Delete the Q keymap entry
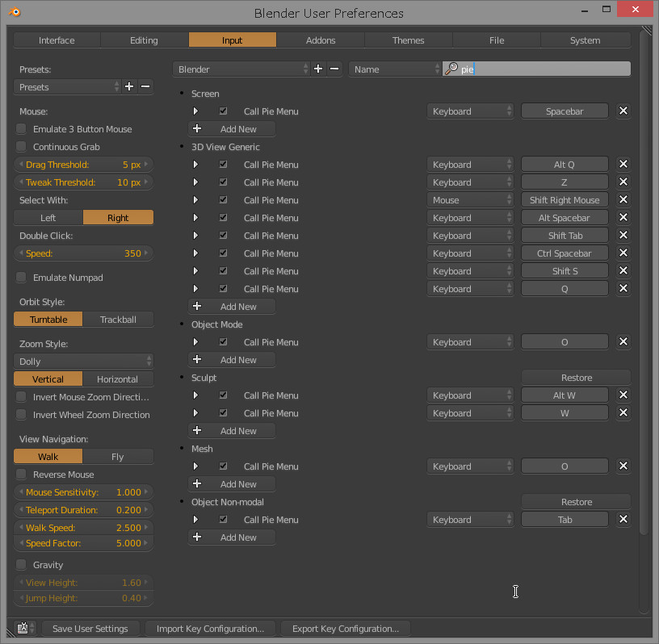The width and height of the screenshot is (659, 644). click(623, 289)
